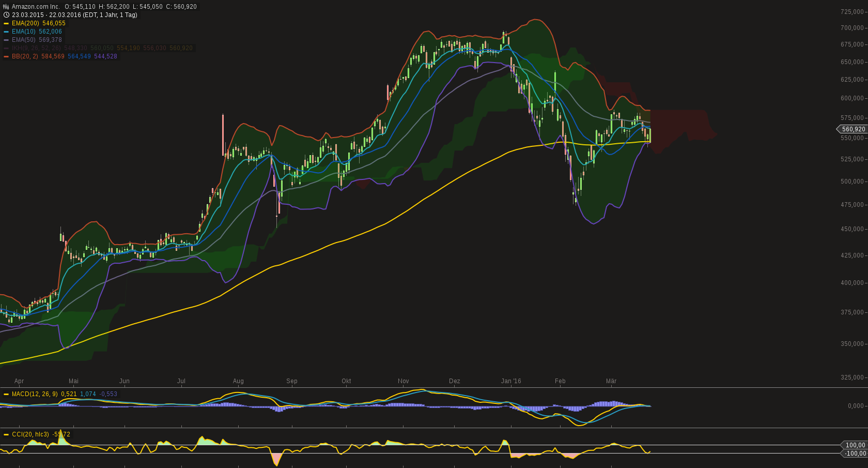Click the clock icon beside the date range
This screenshot has width=868, height=468.
click(x=6, y=15)
